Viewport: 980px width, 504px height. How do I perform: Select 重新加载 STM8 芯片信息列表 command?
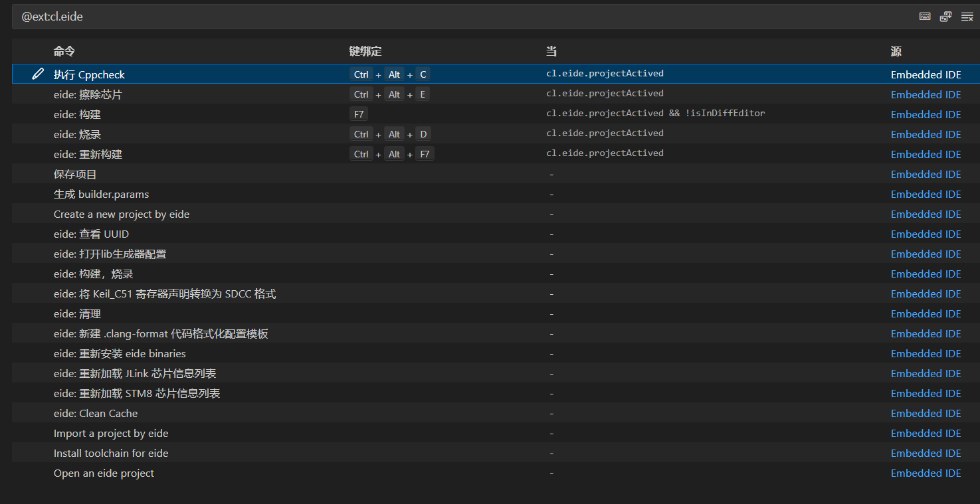(x=137, y=393)
